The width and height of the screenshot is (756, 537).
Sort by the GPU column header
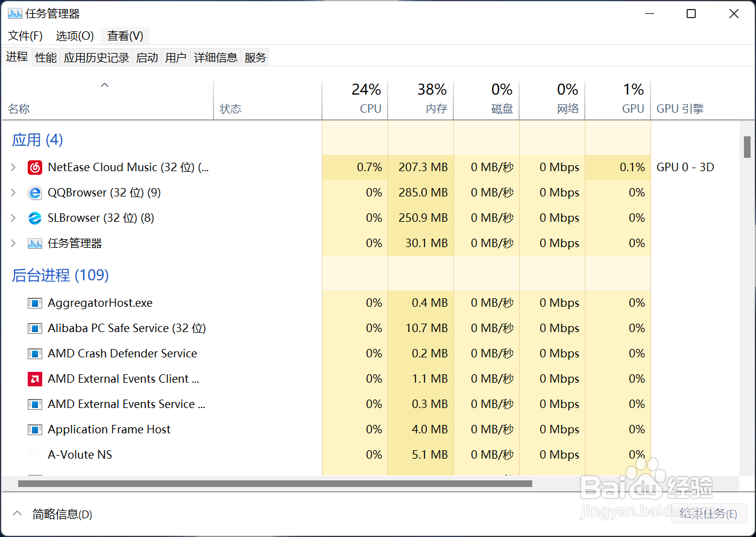point(618,99)
